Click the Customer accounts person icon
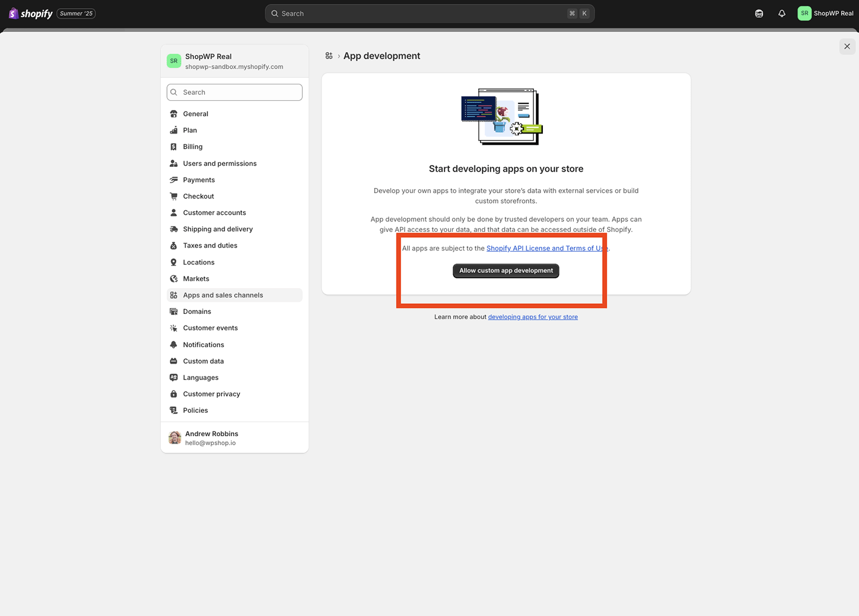Screen dimensions: 859x616 click(x=174, y=213)
